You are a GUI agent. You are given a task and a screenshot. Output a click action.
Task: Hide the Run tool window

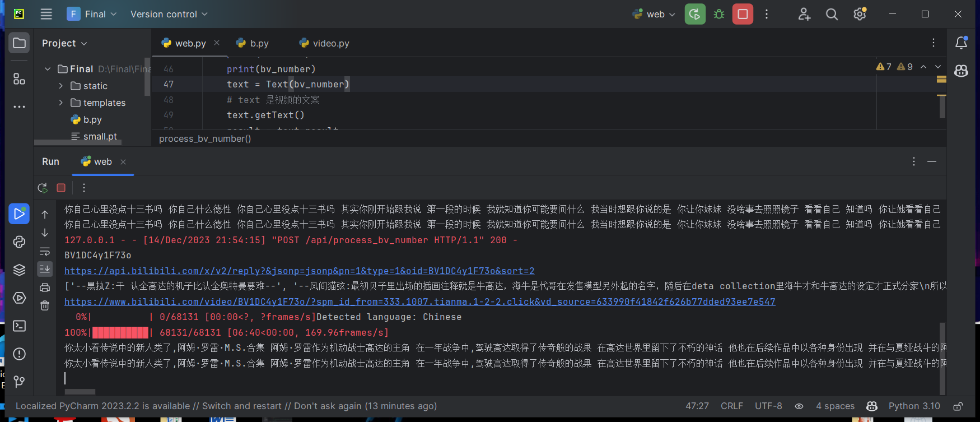[932, 161]
